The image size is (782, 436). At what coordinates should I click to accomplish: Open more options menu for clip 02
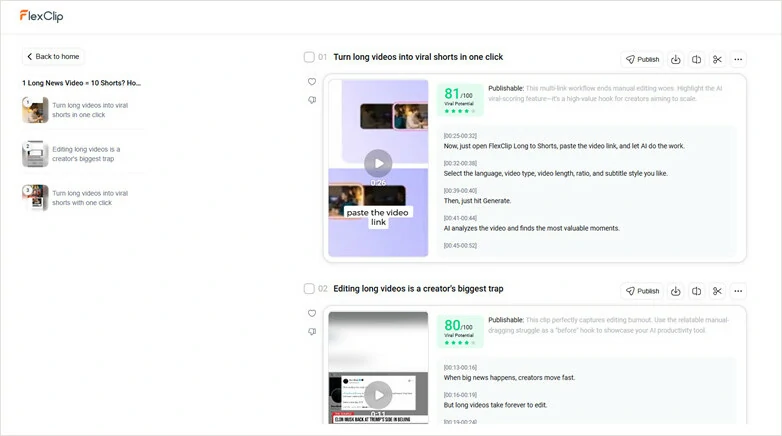pos(738,291)
